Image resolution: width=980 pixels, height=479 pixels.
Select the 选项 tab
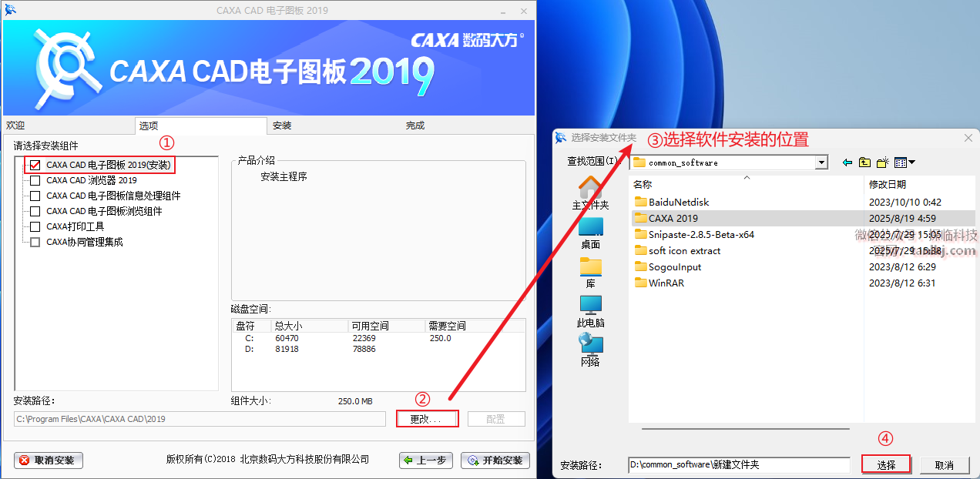tap(200, 126)
